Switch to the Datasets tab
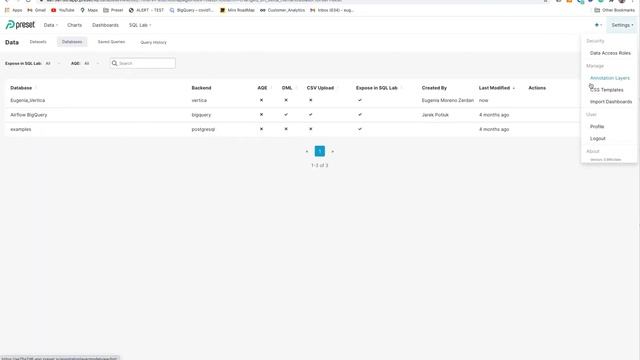The image size is (640, 360). tap(38, 42)
